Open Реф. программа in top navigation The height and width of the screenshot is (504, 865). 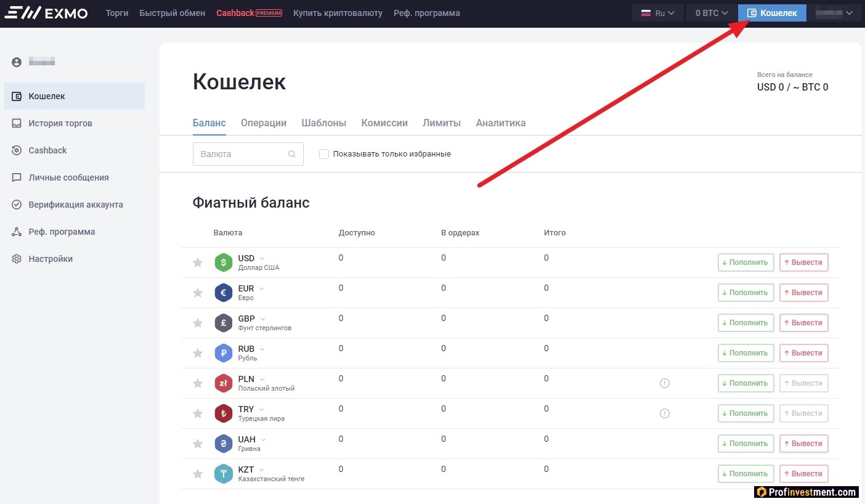pos(427,13)
